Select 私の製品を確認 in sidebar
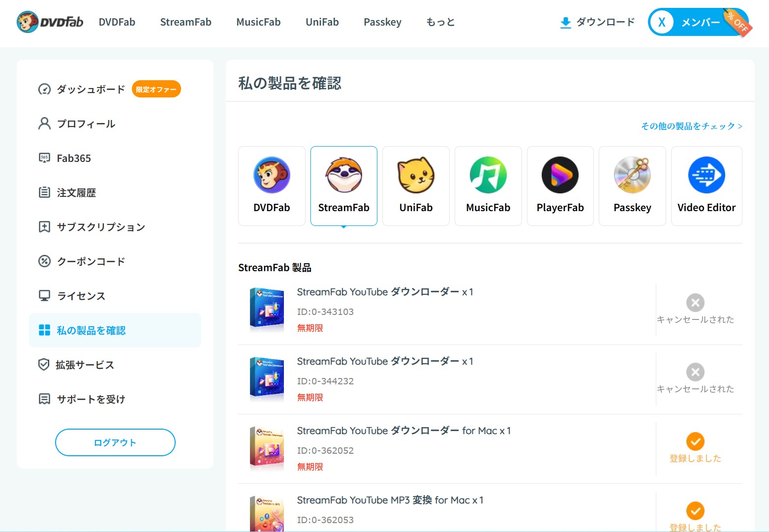769x532 pixels. pyautogui.click(x=115, y=330)
